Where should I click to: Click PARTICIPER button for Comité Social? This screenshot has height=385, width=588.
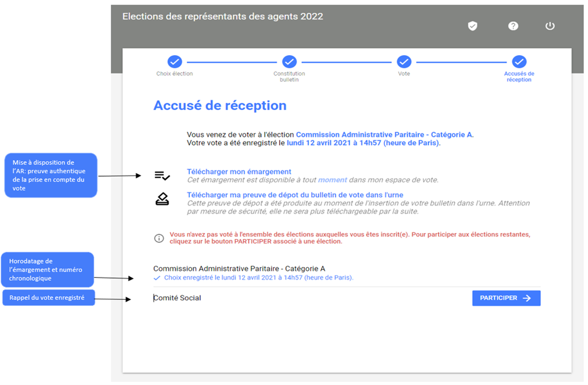506,298
